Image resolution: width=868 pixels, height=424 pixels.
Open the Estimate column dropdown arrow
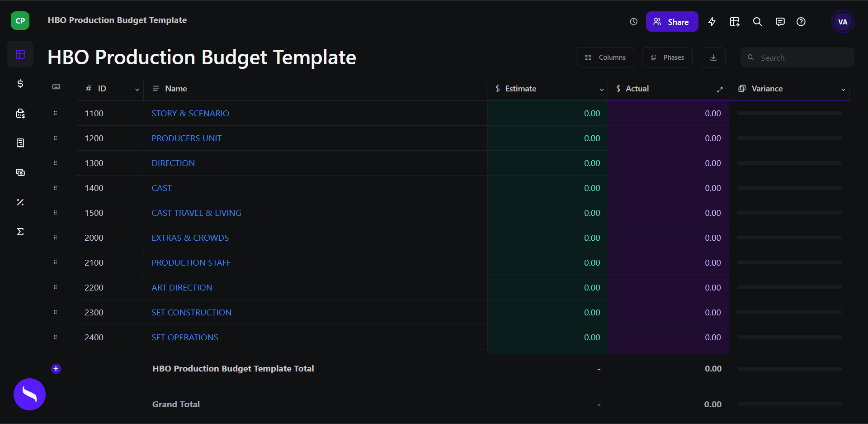click(x=602, y=89)
